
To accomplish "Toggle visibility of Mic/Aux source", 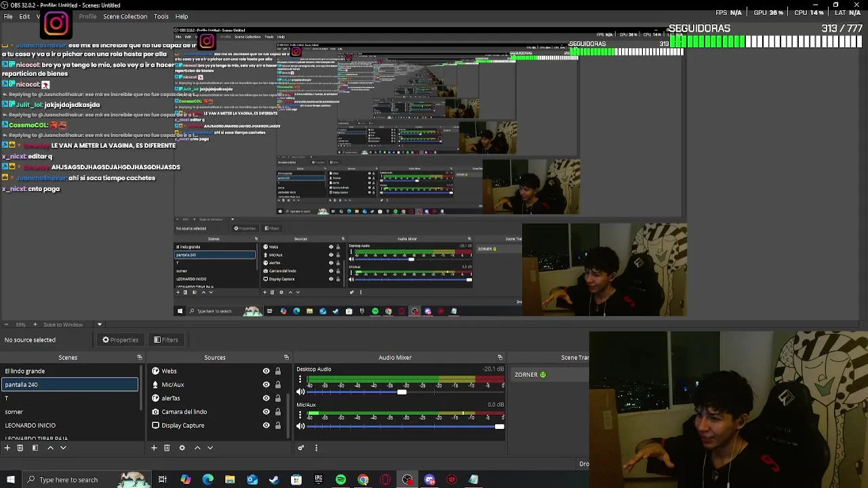I will point(266,385).
